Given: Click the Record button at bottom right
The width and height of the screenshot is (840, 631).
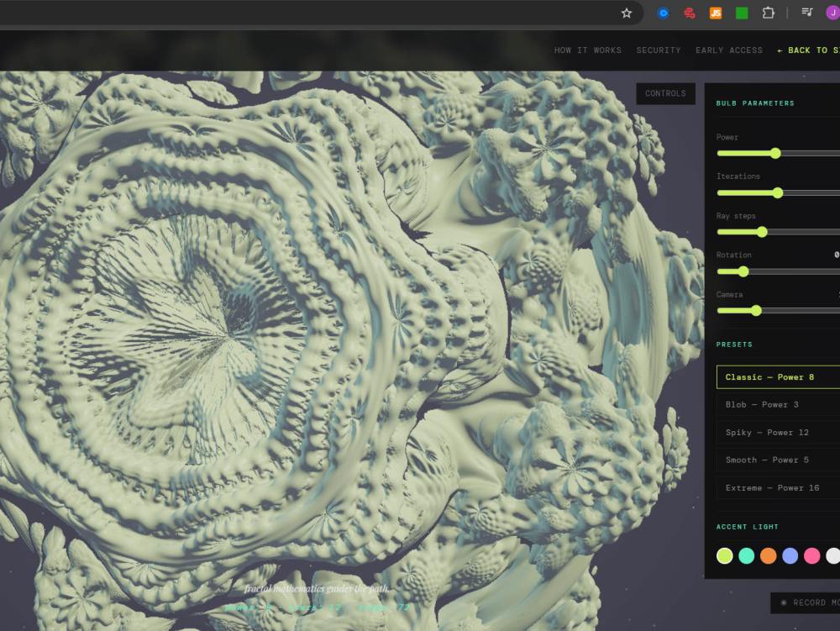Looking at the screenshot, I should point(806,602).
